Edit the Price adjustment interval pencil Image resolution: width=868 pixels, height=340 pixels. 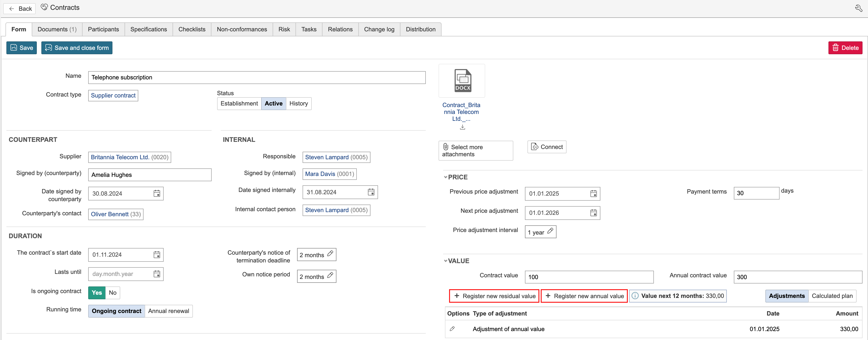(x=550, y=231)
